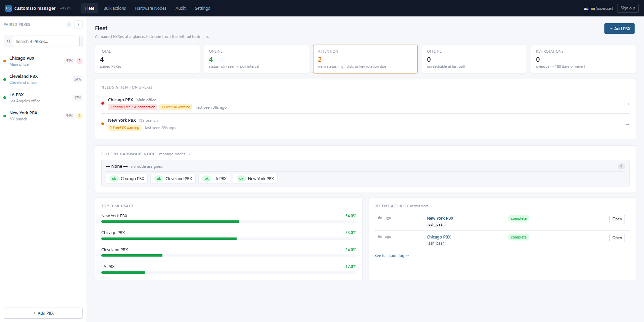Open Chicago PBX via its row arrow
The height and width of the screenshot is (322, 644).
[x=627, y=104]
